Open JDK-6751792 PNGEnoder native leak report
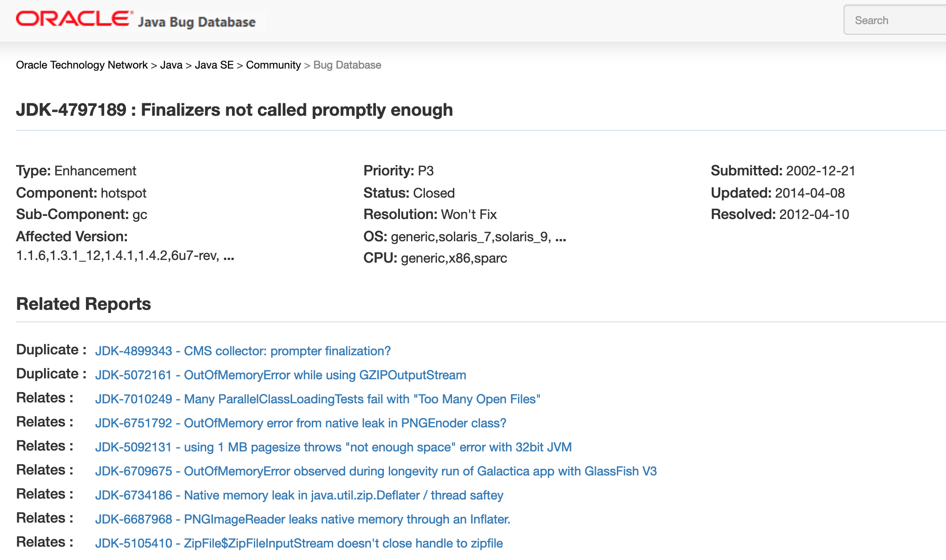The width and height of the screenshot is (946, 560). tap(301, 423)
